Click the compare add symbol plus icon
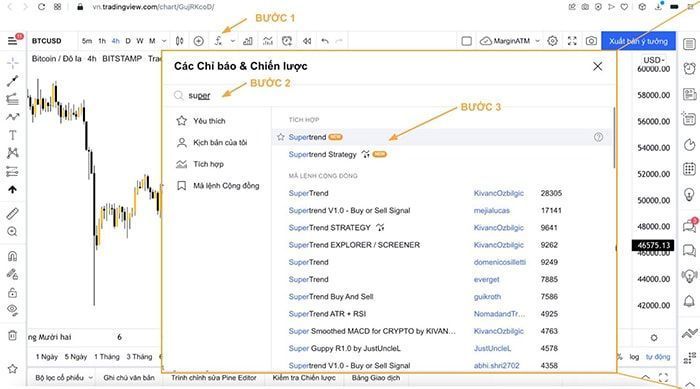This screenshot has width=700, height=389. click(199, 41)
